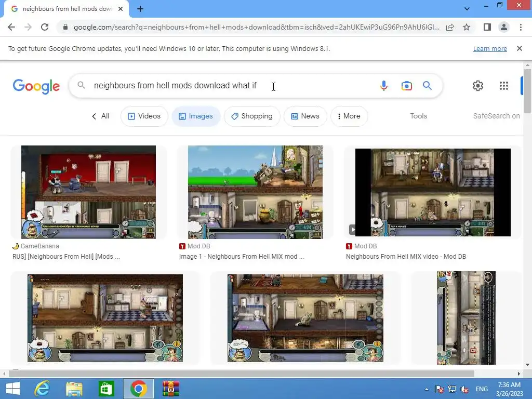Screen dimensions: 532x399
Task: Open second-row middle house screenshot thumbnail
Action: [x=305, y=318]
